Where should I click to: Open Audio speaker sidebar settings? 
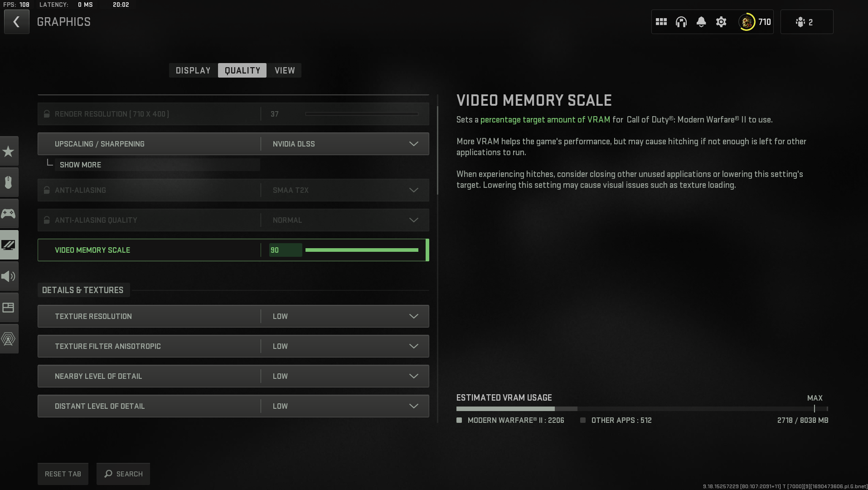[x=9, y=276]
